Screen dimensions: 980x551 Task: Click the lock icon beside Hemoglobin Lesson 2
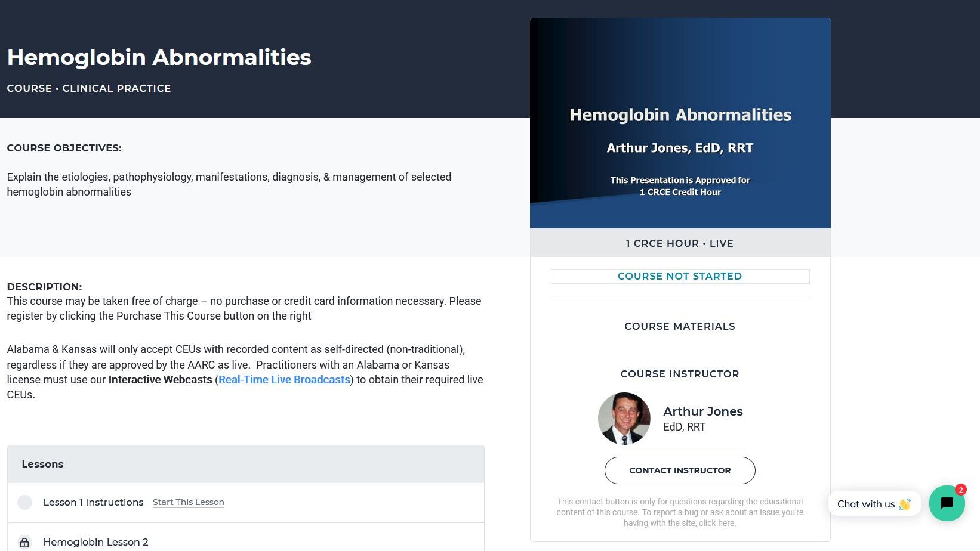point(24,542)
